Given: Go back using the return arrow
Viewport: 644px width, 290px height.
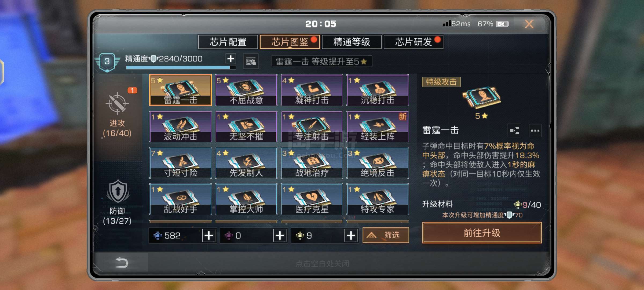Looking at the screenshot, I should 122,262.
